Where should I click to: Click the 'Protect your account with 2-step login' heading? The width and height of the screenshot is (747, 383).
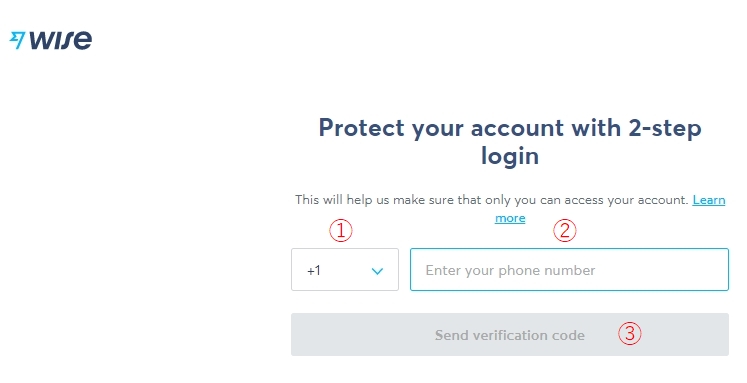(510, 141)
